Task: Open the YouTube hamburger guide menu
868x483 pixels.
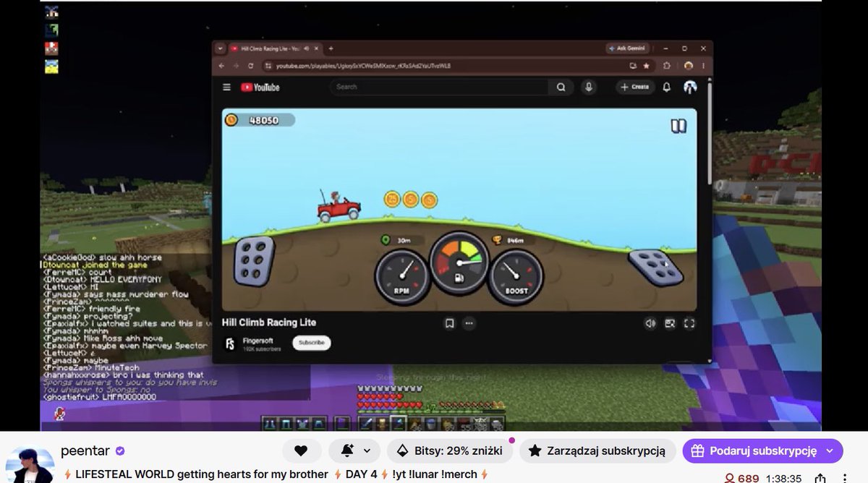Action: point(226,87)
